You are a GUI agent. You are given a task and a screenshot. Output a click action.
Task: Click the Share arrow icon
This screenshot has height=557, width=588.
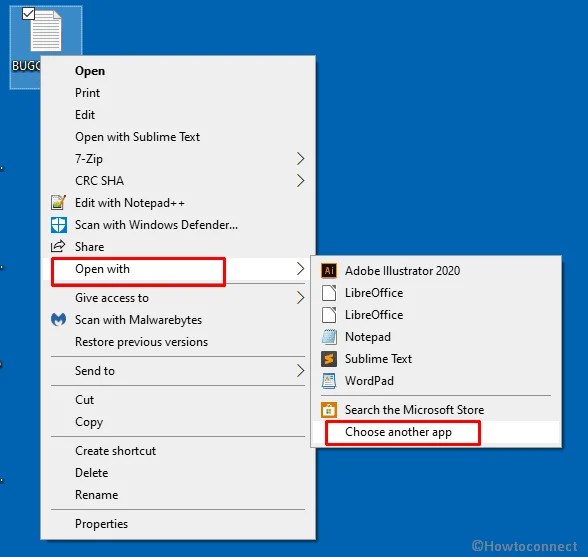coord(58,246)
